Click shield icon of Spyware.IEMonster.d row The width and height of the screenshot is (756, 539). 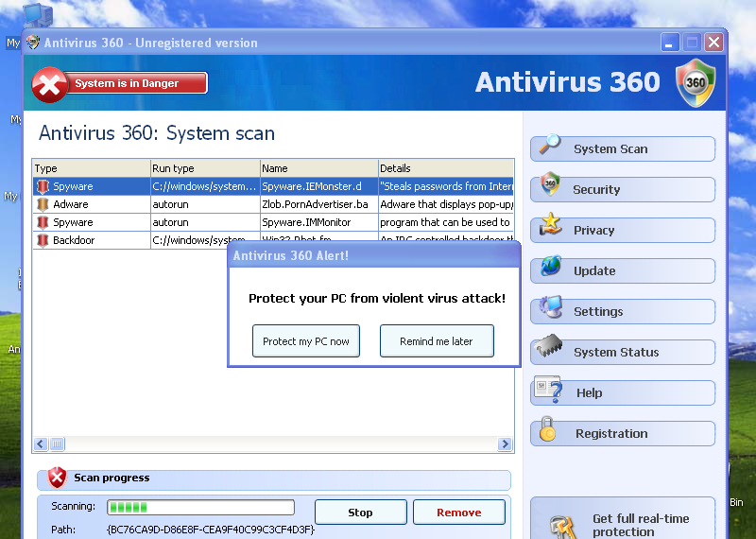coord(43,186)
